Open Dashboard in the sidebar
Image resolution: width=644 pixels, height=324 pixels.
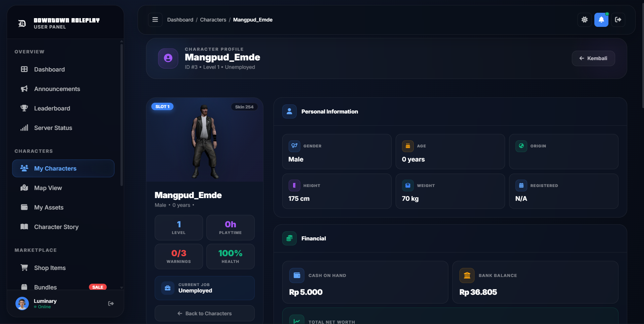pos(63,70)
